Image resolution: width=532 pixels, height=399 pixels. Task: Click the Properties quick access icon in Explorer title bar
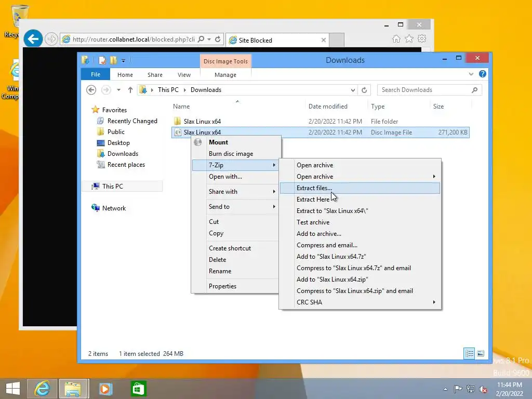102,60
